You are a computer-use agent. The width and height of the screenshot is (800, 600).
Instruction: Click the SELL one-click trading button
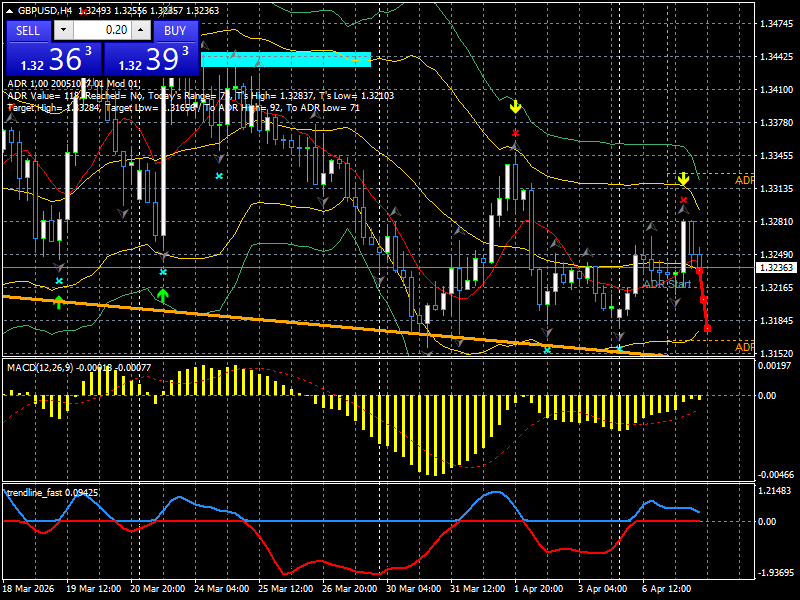coord(28,31)
